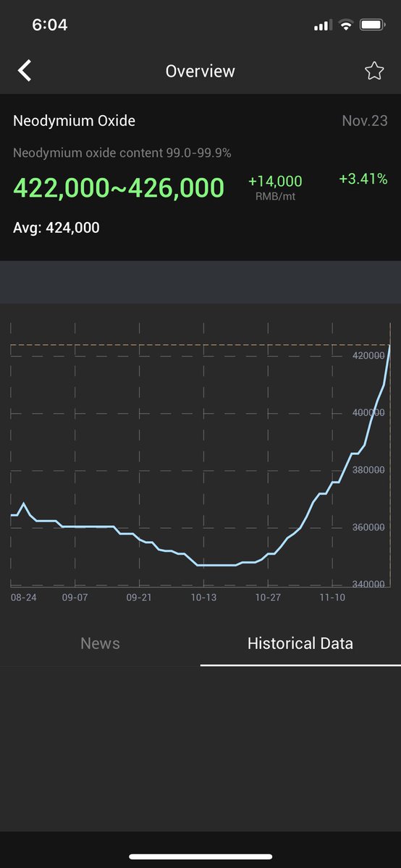
Task: Select the Neodymium Oxide heading
Action: 74,121
